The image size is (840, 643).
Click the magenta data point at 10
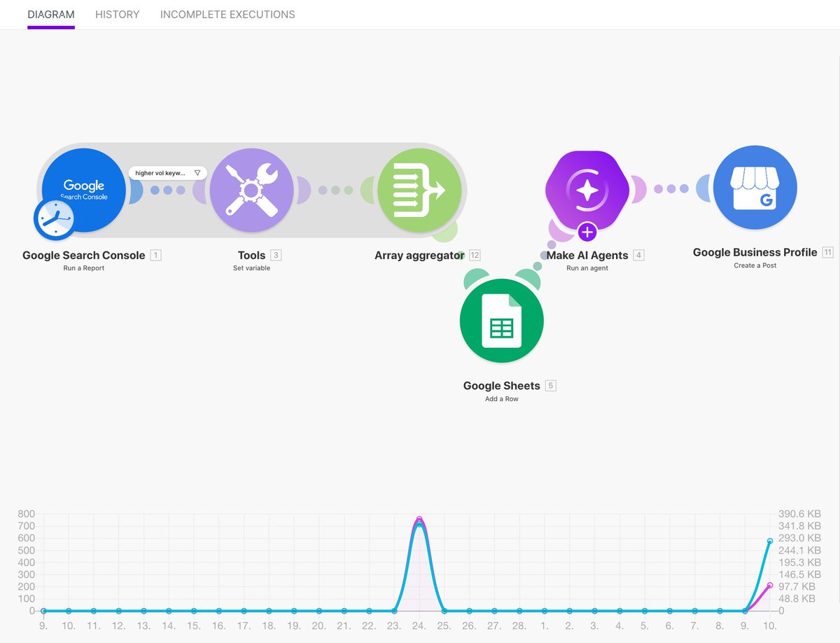770,586
